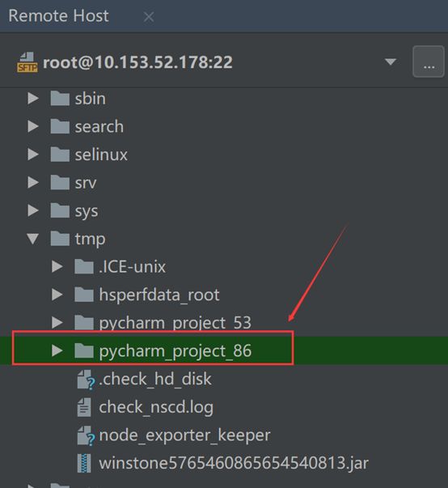Click the sbin folder icon
Screen dimensions: 448x488
(60, 99)
